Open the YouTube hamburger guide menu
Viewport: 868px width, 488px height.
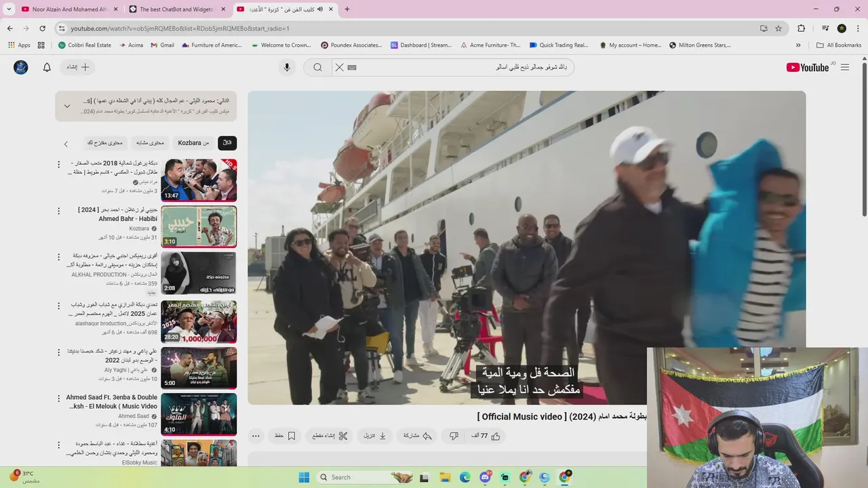[x=845, y=67]
